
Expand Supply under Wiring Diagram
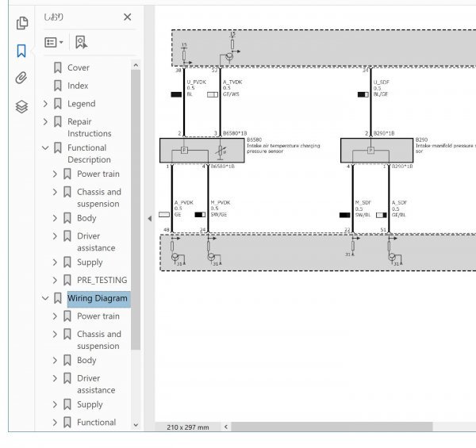[x=55, y=404]
